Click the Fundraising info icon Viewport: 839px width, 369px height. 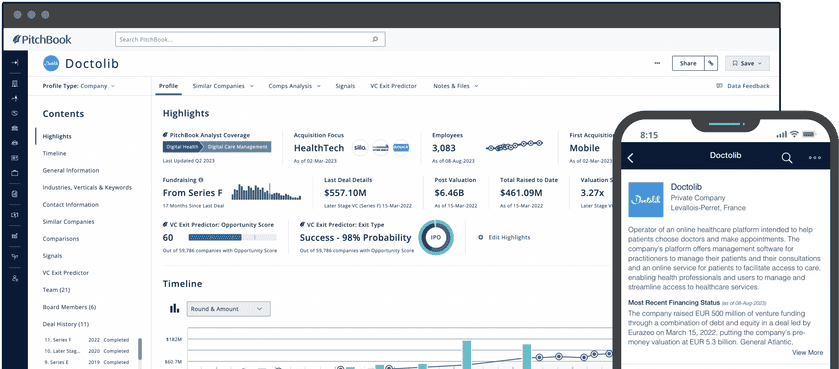[x=201, y=180]
